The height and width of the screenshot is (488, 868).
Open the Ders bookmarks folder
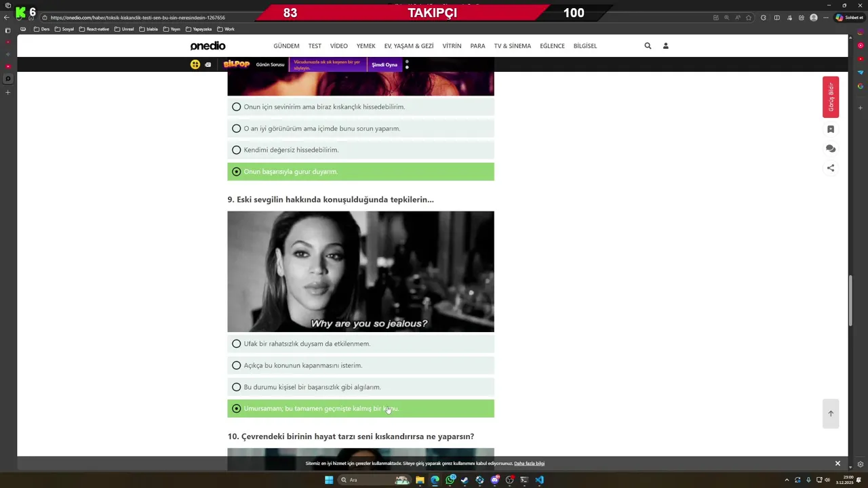[41, 29]
